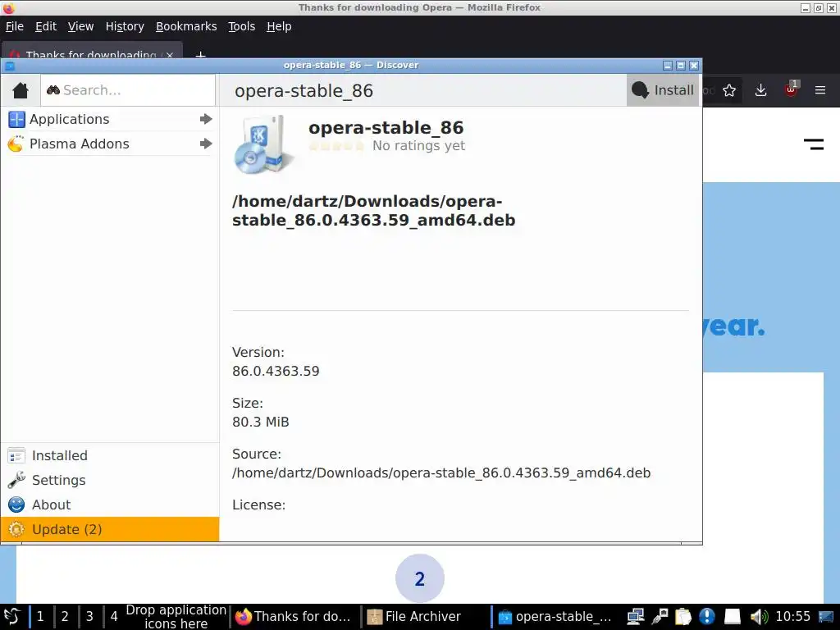
Task: Open a new Firefox tab with plus
Action: pos(200,55)
